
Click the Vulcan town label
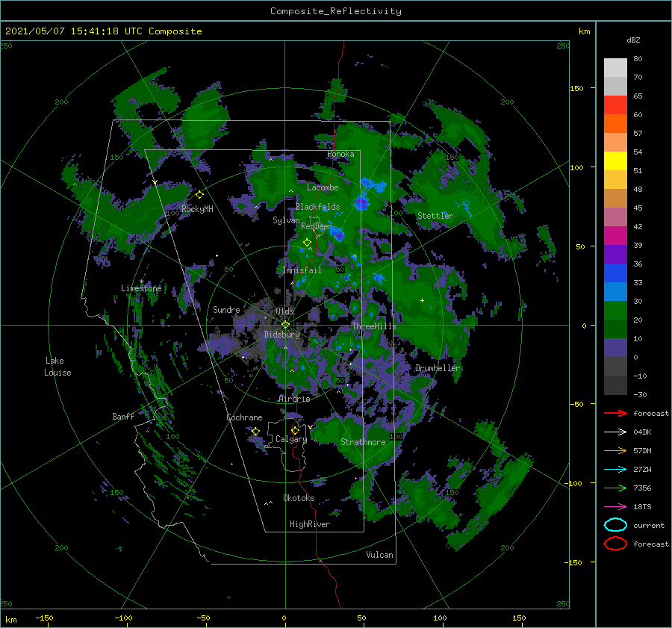379,555
